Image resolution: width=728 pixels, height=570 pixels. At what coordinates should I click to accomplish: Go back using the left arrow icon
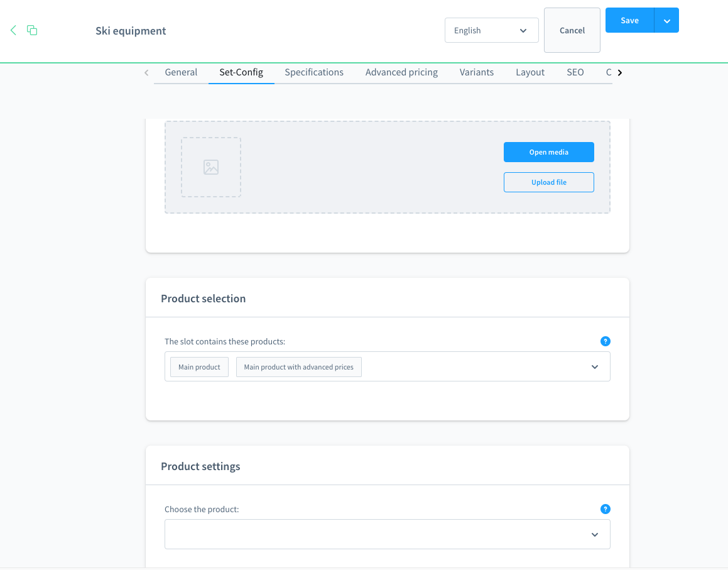click(x=13, y=30)
